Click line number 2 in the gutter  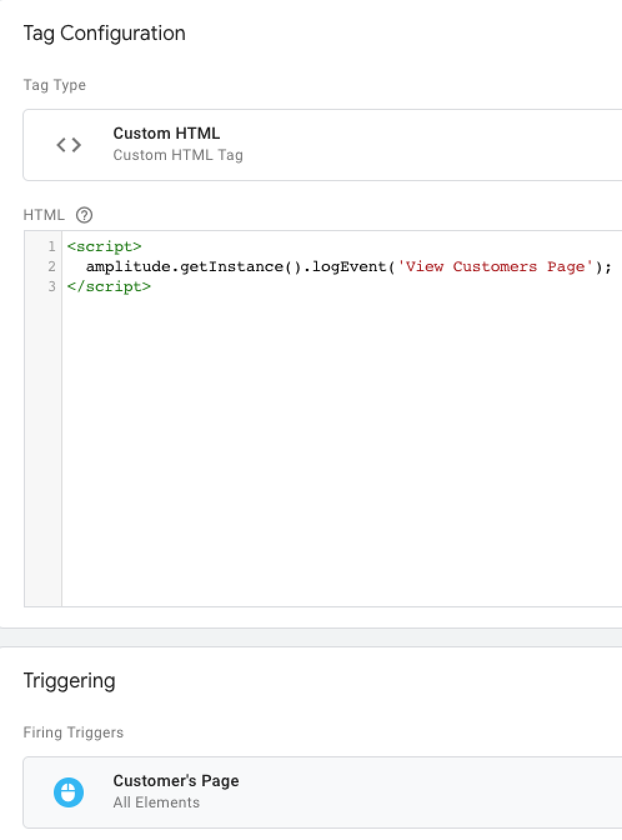click(x=52, y=267)
